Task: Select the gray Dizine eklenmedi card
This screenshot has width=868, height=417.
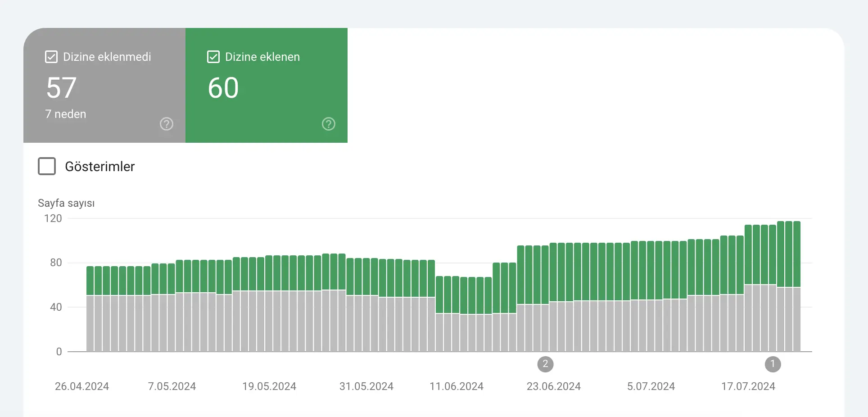Action: tap(104, 86)
